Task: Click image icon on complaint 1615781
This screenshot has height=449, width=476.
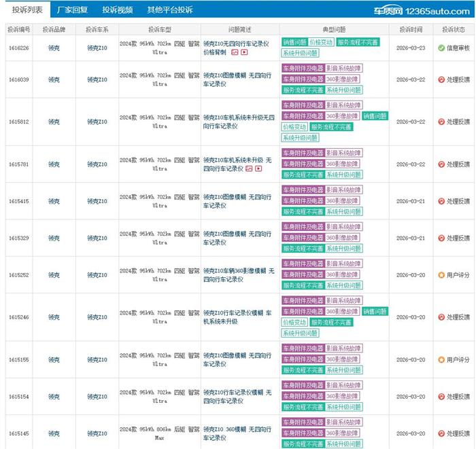Action: 249,168
